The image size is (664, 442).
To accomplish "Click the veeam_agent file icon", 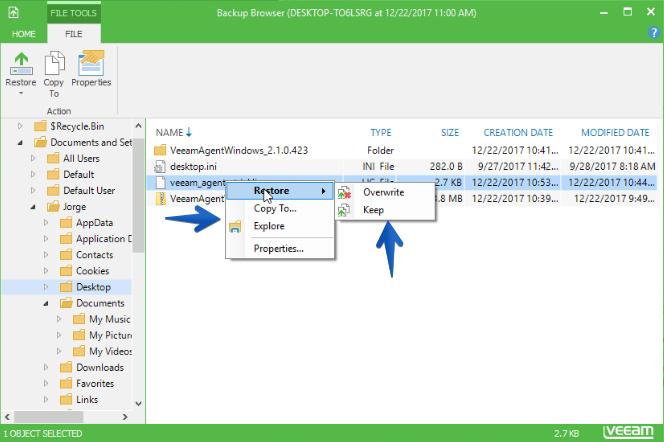I will pos(160,182).
